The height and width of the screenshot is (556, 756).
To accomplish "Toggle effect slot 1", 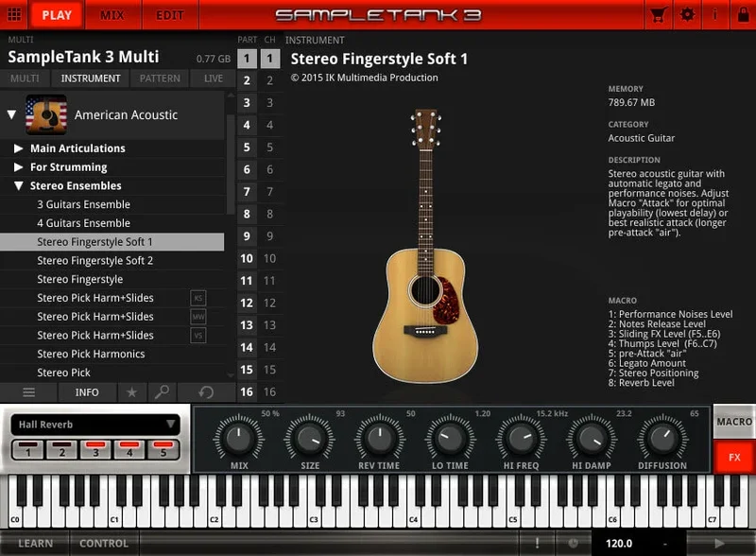I will [x=28, y=449].
